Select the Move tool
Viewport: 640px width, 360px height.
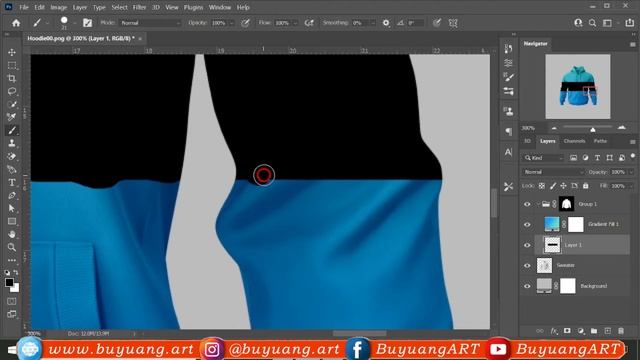pyautogui.click(x=11, y=52)
